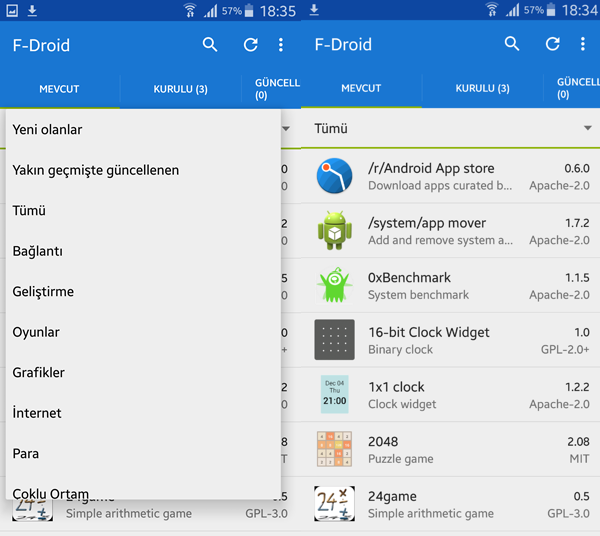Viewport: 600px width, 536px height.
Task: Switch to MEVCUT tab on the left screen
Action: (59, 89)
